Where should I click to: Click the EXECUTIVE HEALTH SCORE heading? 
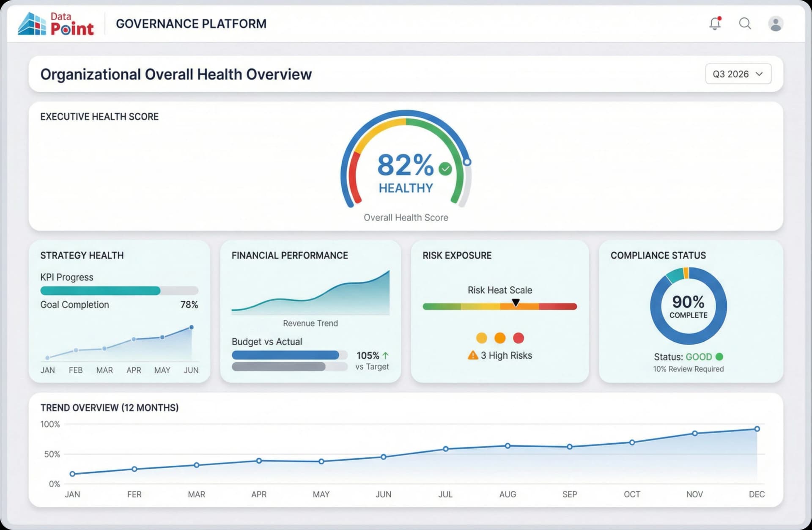tap(99, 117)
